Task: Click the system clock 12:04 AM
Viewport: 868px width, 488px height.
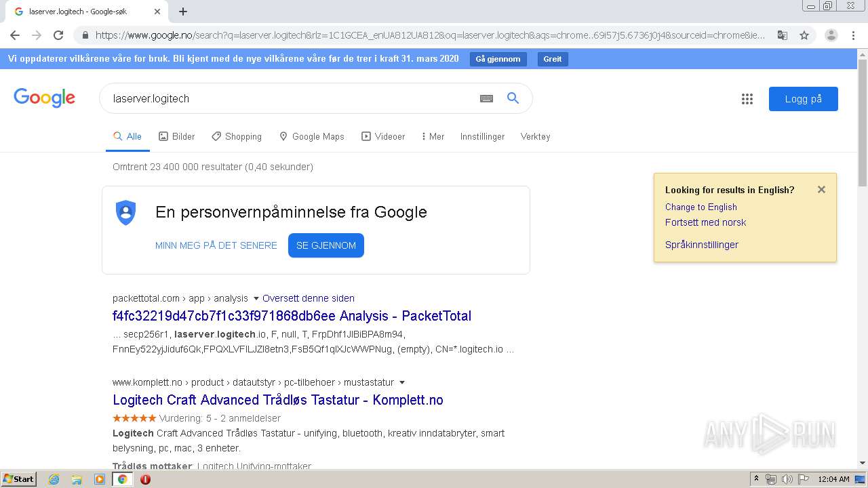Action: pos(833,479)
